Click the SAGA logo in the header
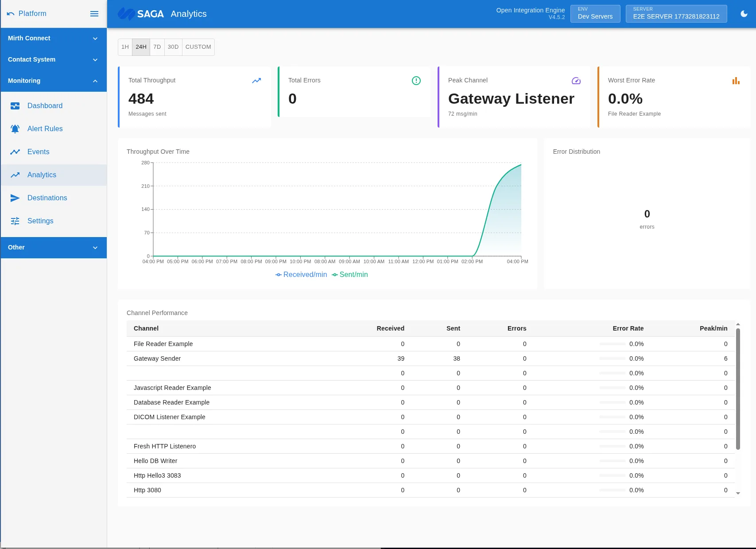Viewport: 756px width, 549px height. pos(127,14)
